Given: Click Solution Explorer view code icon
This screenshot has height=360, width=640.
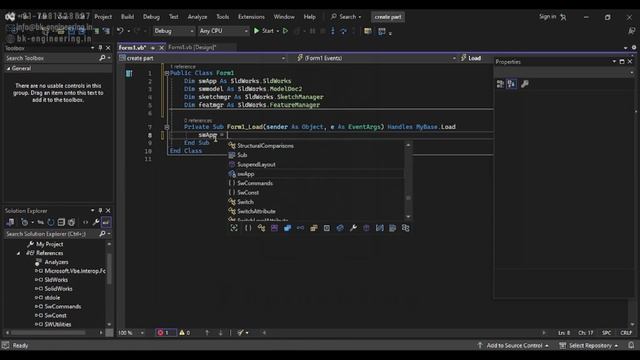Looking at the screenshot, I should 85,222.
